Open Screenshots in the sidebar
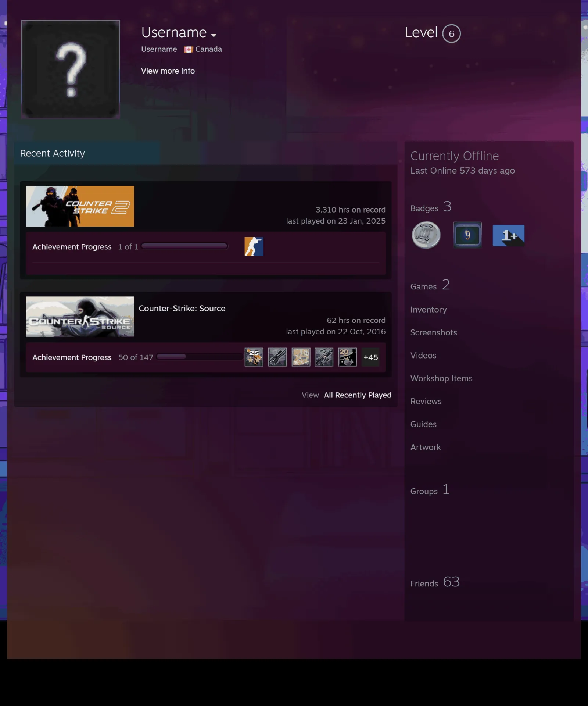The height and width of the screenshot is (706, 588). (434, 332)
